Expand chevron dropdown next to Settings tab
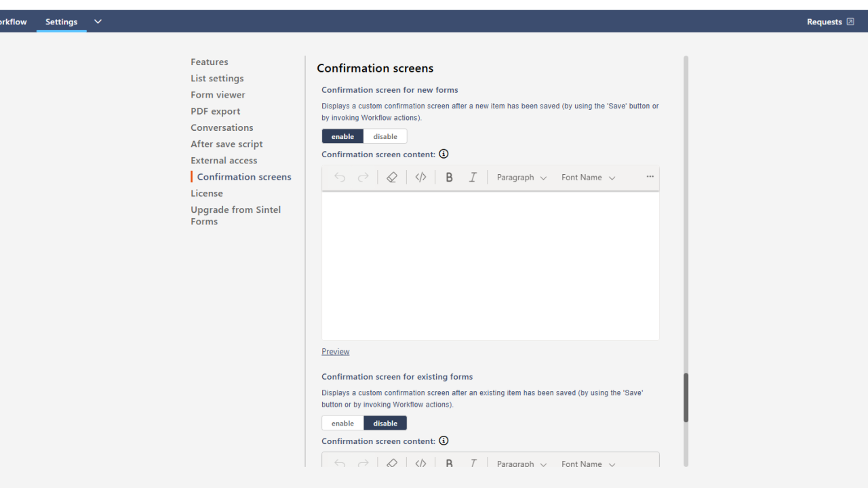The width and height of the screenshot is (868, 488). [x=98, y=22]
